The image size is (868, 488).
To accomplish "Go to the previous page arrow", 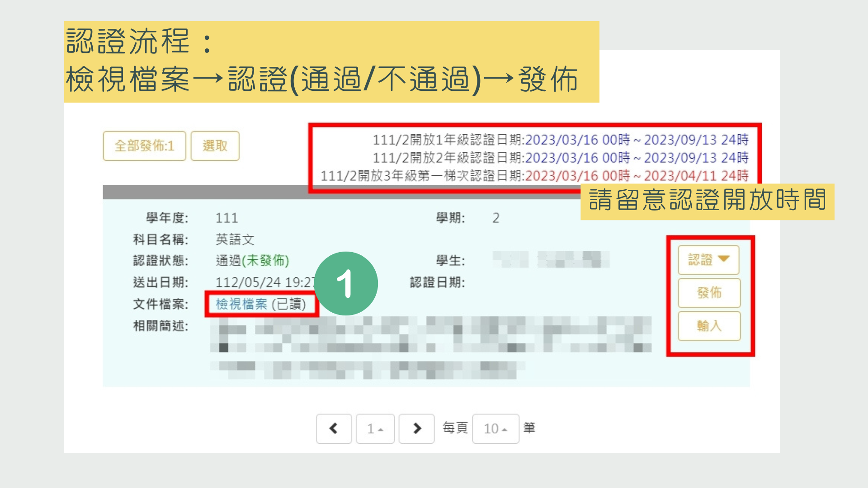I will [x=334, y=428].
